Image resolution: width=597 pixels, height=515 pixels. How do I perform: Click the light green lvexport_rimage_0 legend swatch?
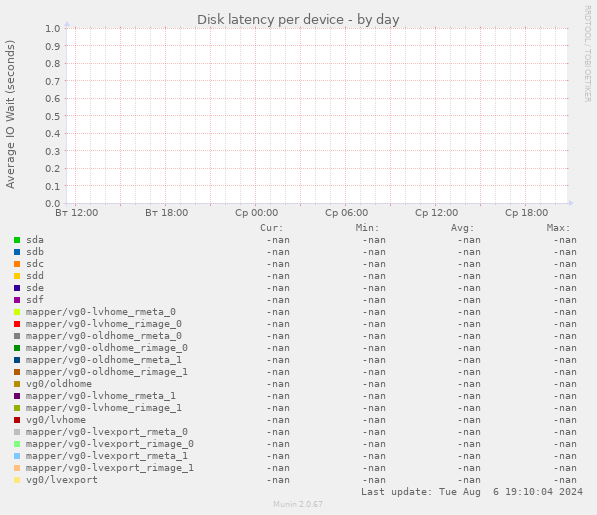click(x=17, y=444)
